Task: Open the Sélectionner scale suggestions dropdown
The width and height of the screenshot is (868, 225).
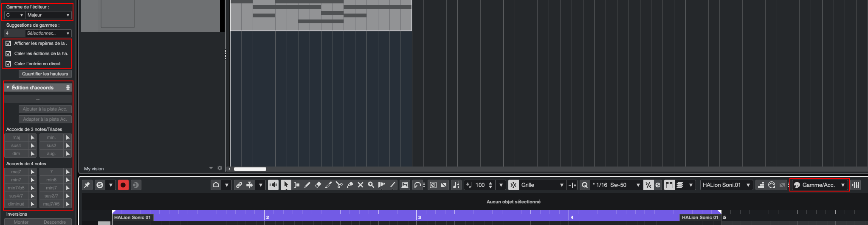Action: (48, 33)
